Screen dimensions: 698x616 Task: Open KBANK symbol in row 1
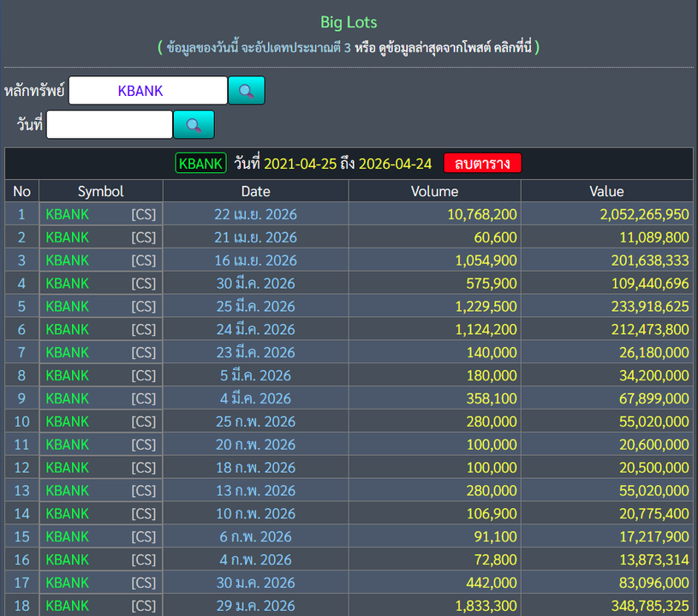(x=68, y=214)
